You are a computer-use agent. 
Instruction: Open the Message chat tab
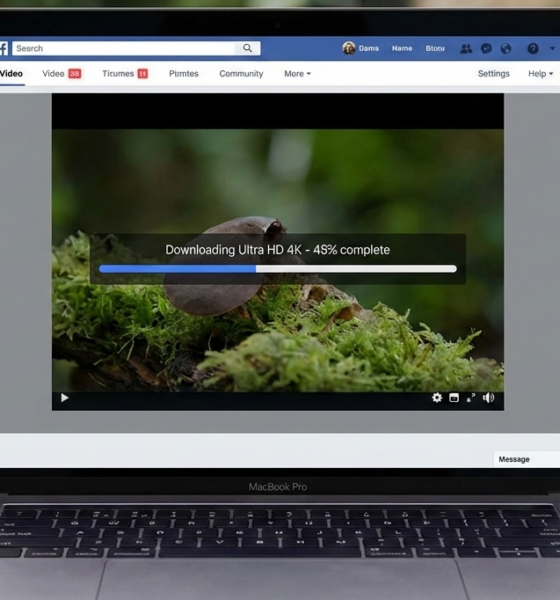526,459
